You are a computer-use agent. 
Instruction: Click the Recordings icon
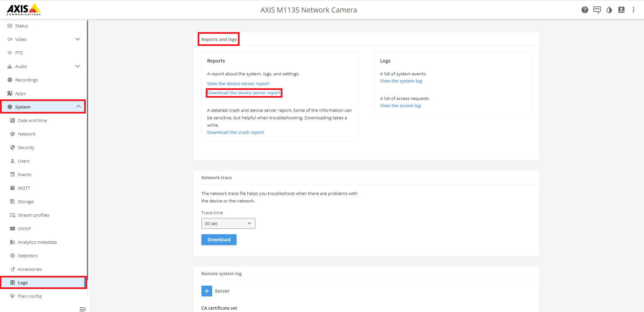point(10,80)
